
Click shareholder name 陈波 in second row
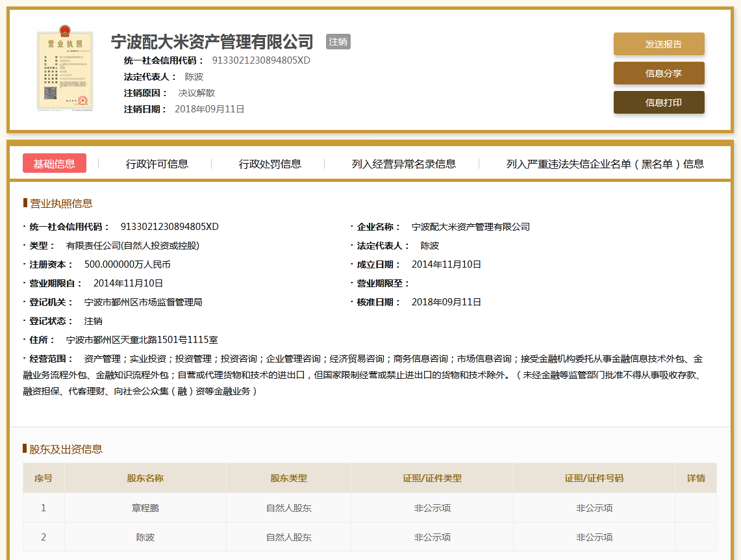[x=145, y=537]
